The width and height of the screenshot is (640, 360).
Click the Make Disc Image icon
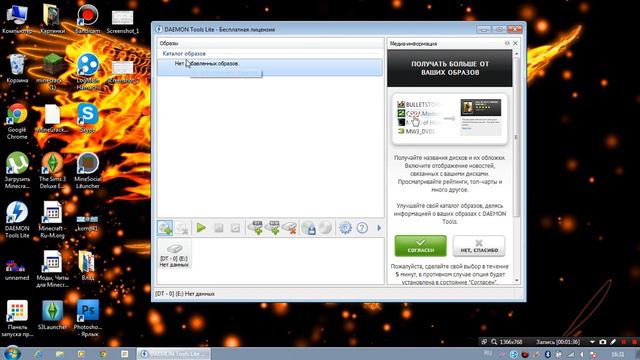click(x=309, y=228)
